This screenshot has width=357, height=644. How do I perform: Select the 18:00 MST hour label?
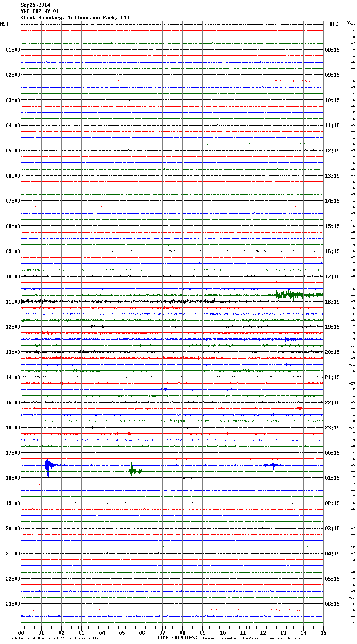(x=13, y=478)
